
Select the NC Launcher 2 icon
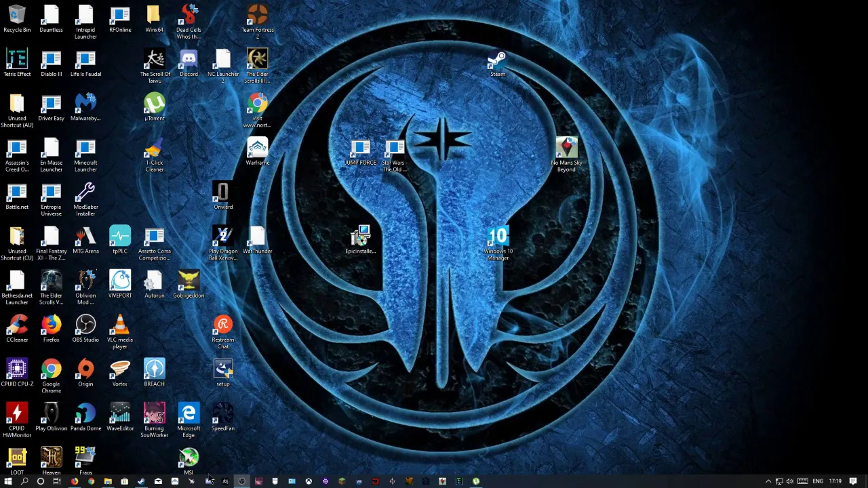pyautogui.click(x=223, y=66)
